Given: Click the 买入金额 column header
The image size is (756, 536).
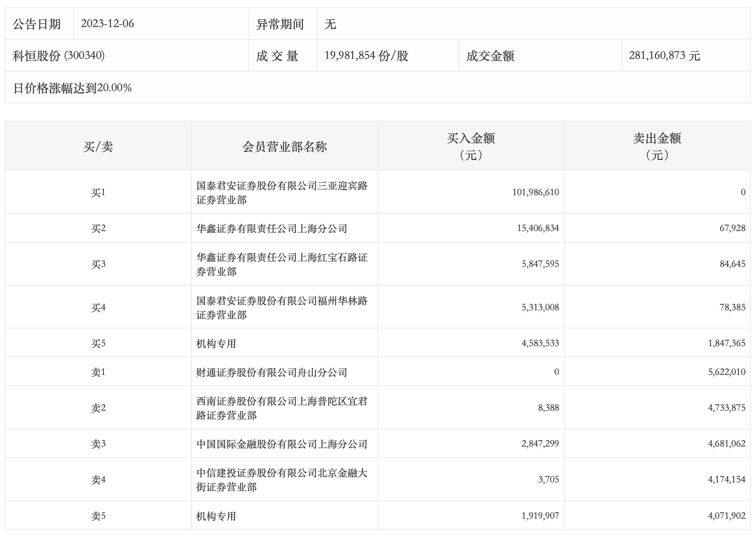Looking at the screenshot, I should [471, 146].
